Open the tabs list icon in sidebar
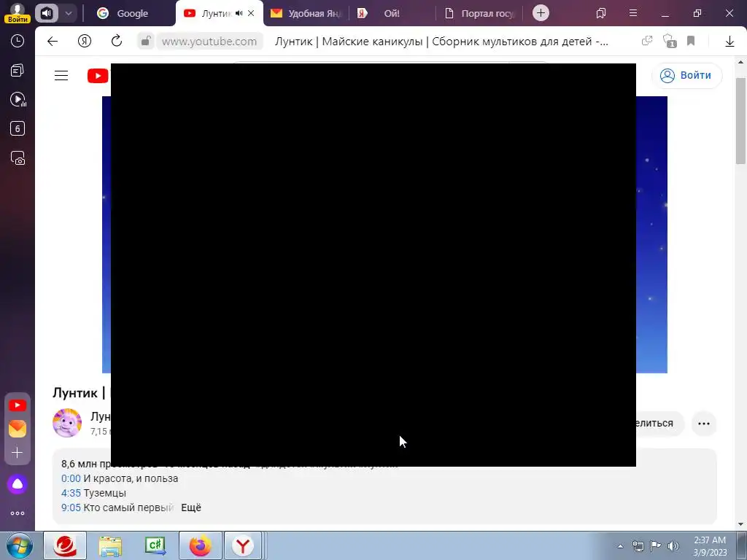The width and height of the screenshot is (747, 560). click(x=18, y=71)
